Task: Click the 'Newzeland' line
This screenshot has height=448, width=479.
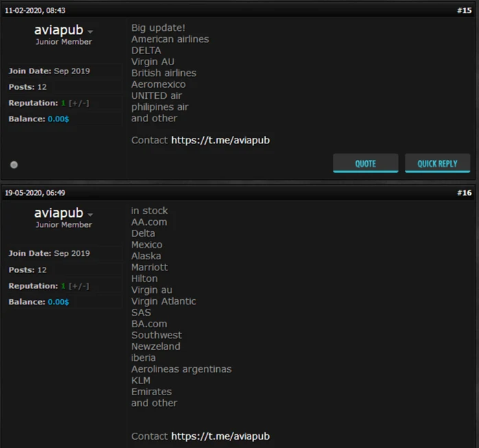Action: pos(156,346)
